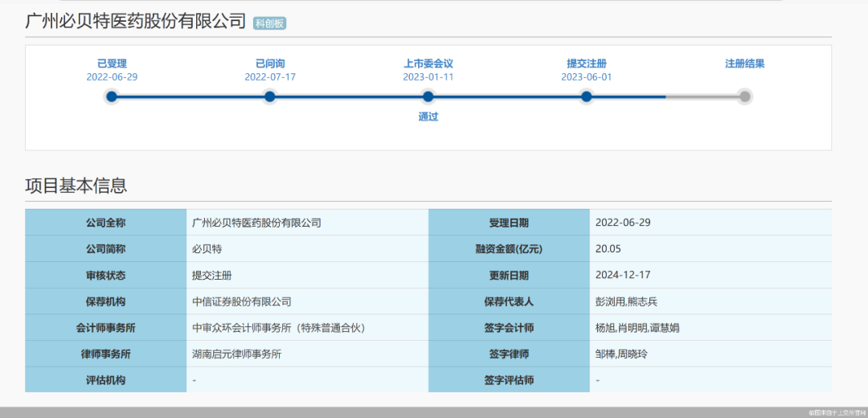This screenshot has width=868, height=418.
Task: Click the value 彭浏用,熊志兵
Action: pos(626,301)
